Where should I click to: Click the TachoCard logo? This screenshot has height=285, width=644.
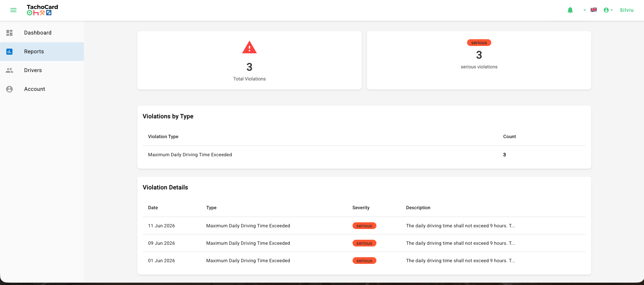[42, 10]
